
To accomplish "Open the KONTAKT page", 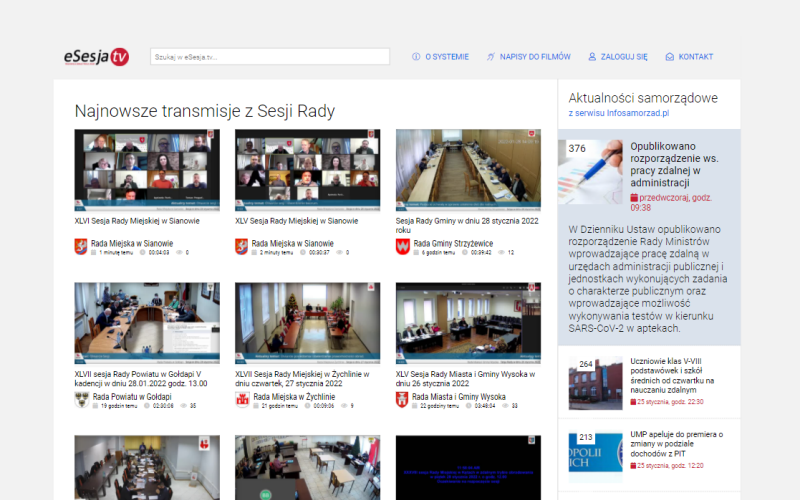I will (695, 57).
